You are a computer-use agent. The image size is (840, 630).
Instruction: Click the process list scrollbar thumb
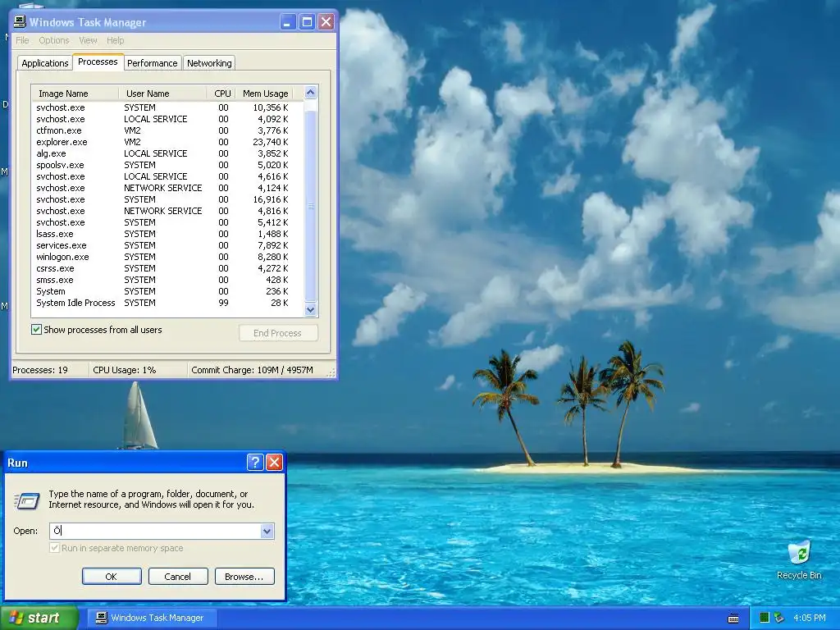pos(311,206)
